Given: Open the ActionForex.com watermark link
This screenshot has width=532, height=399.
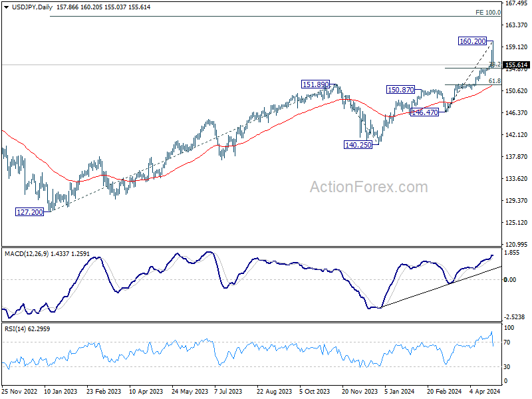Looking at the screenshot, I should [369, 187].
